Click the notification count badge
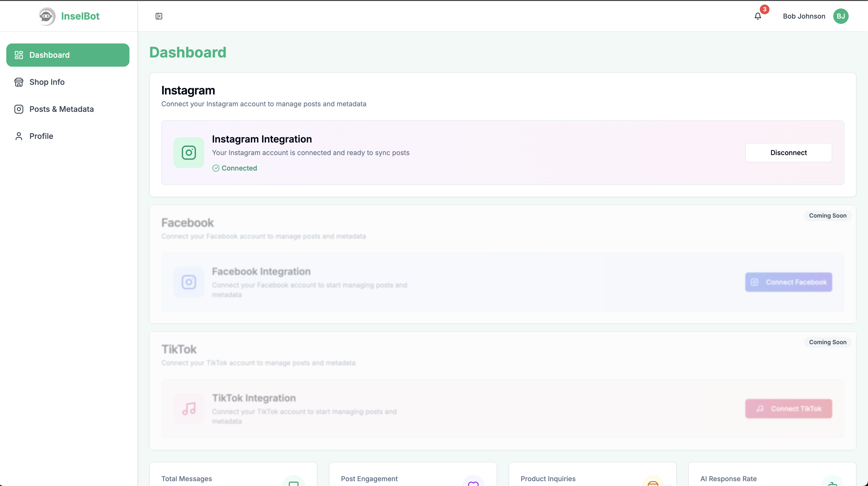 click(764, 9)
